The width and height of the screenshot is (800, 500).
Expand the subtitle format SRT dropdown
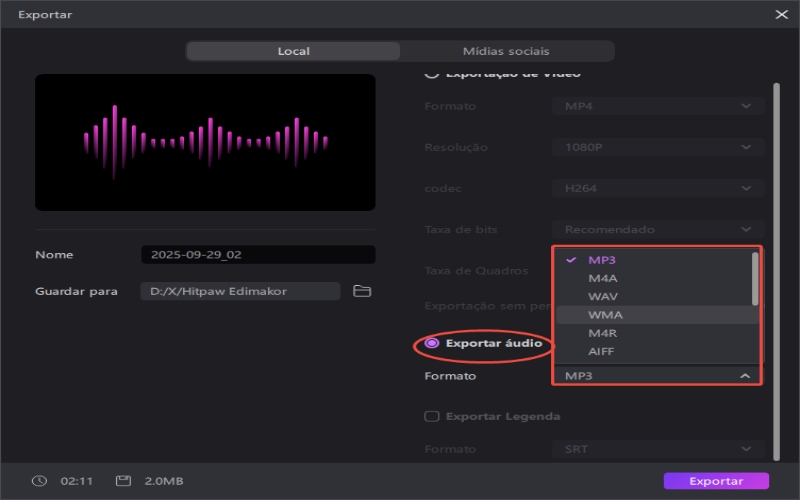[x=657, y=450]
